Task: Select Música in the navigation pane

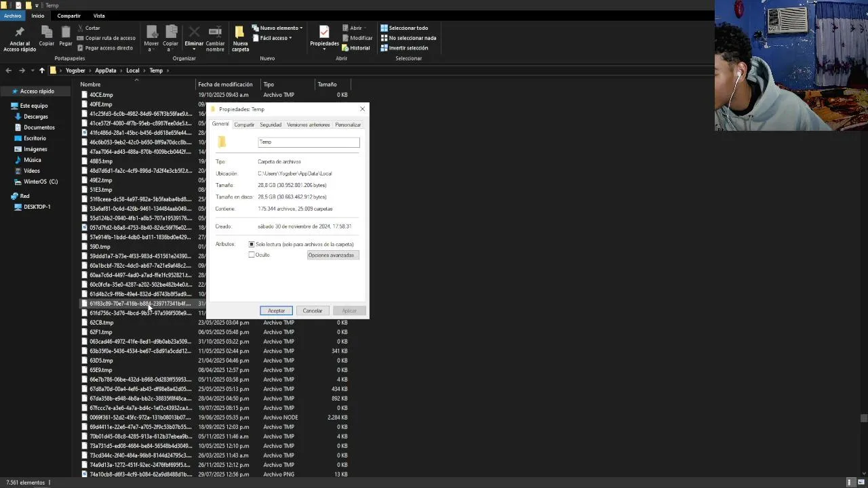Action: click(x=33, y=160)
